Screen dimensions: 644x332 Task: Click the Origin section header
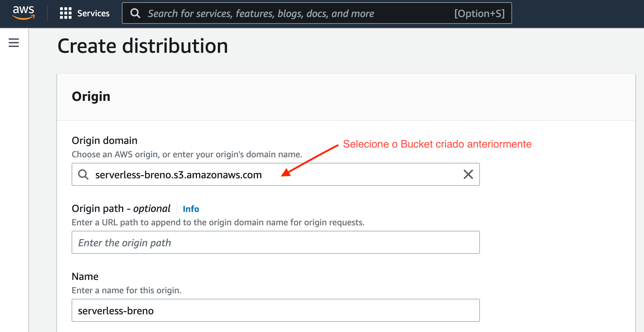click(91, 97)
